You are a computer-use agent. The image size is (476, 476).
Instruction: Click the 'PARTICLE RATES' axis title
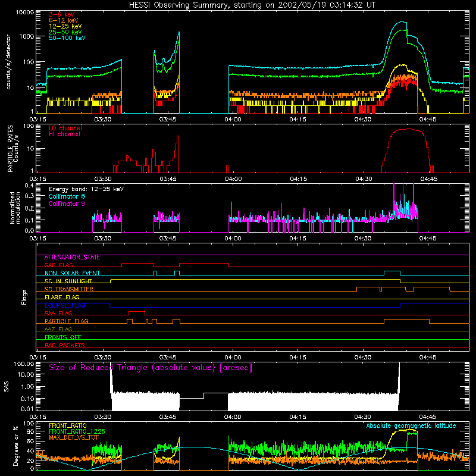click(10, 149)
